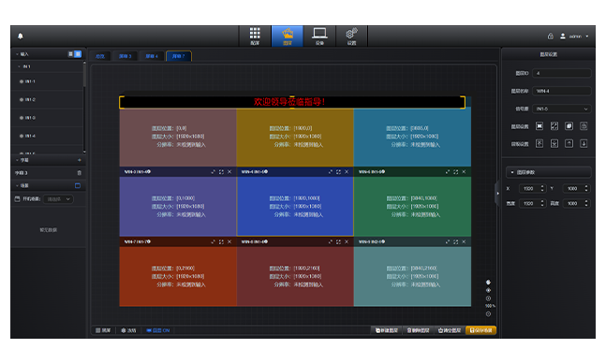Toggle the lock layer icon in layer settings
Screen dimensions: 606x364
584,125
